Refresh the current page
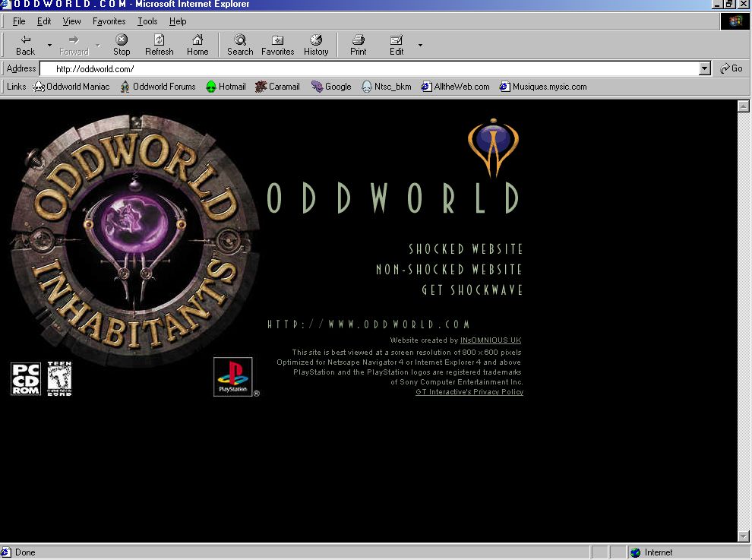Image resolution: width=752 pixels, height=560 pixels. click(160, 45)
